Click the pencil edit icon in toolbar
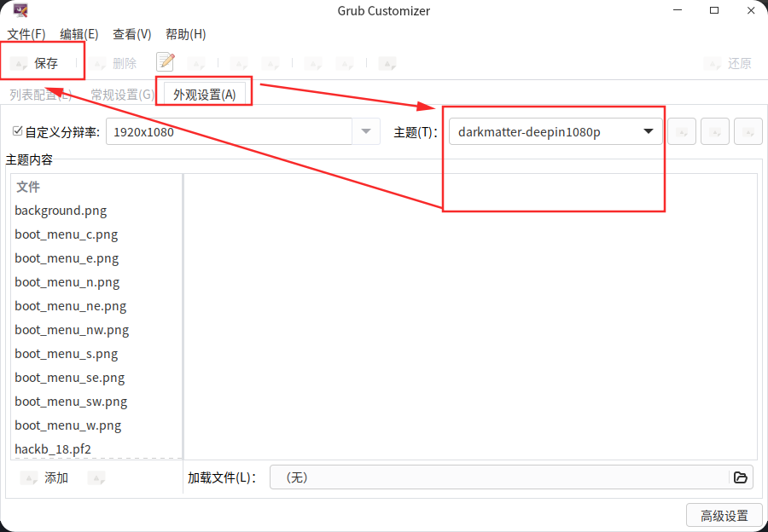 click(x=166, y=62)
